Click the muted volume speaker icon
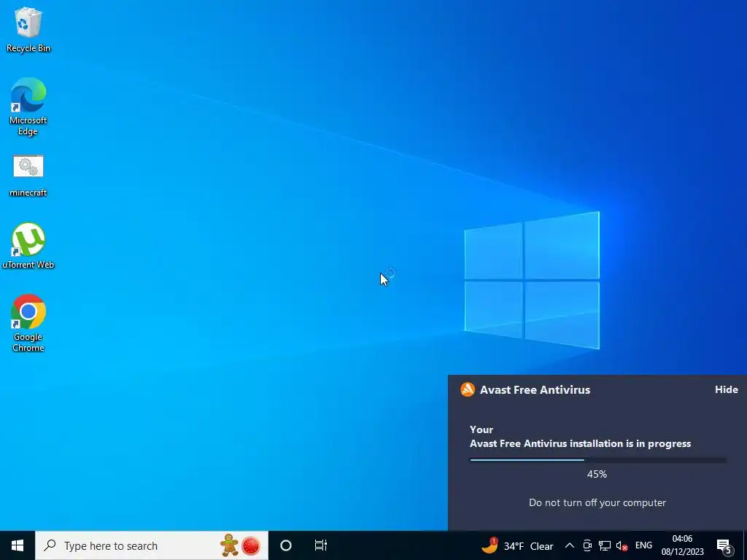 (x=622, y=545)
